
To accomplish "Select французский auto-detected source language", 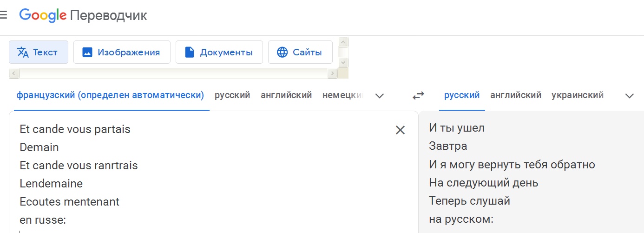I will 111,95.
